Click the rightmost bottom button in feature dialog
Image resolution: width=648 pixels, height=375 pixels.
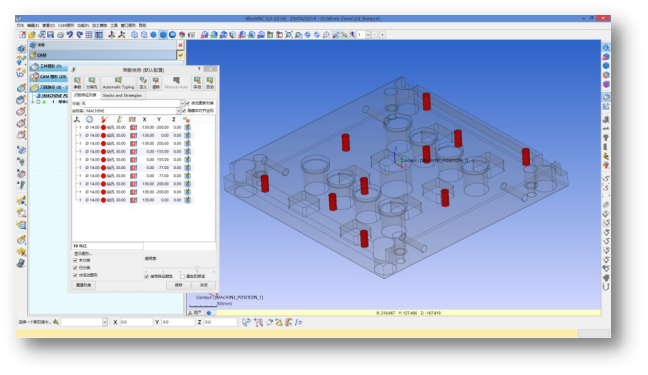click(x=204, y=285)
